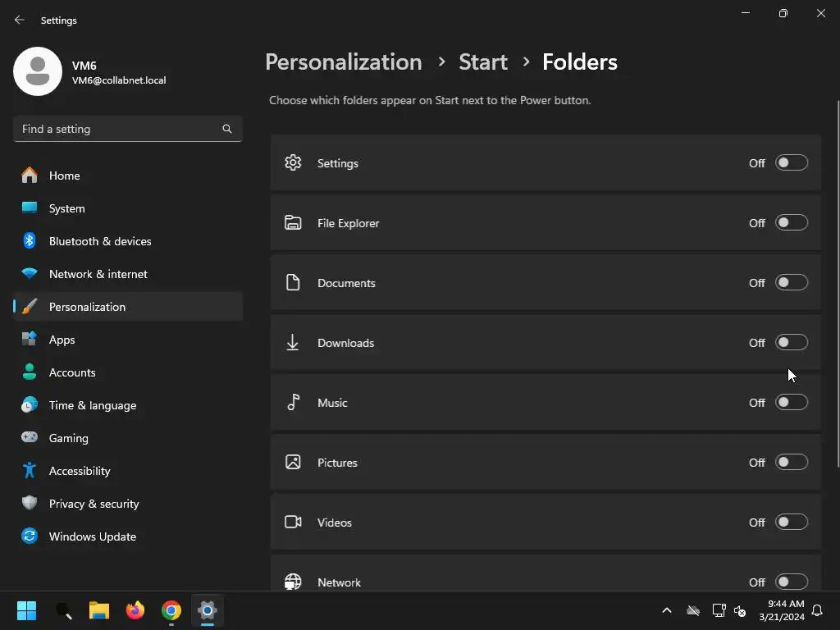
Task: Click the Find a setting search box
Action: coord(119,129)
